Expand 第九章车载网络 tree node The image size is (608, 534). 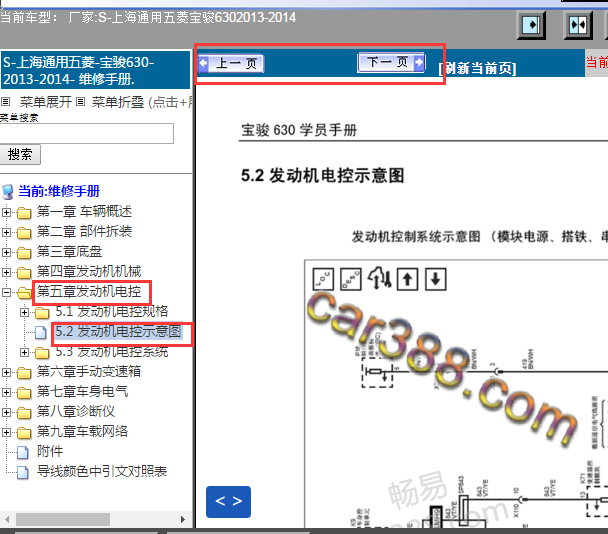(x=6, y=432)
